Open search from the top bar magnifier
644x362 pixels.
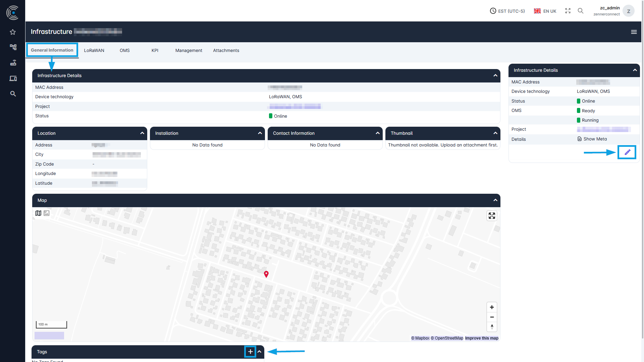point(581,11)
